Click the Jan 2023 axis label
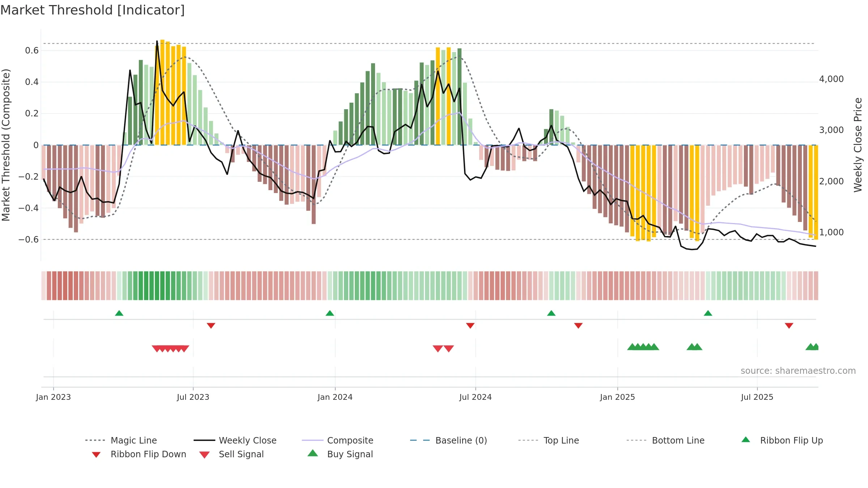The width and height of the screenshot is (868, 488). 53,397
